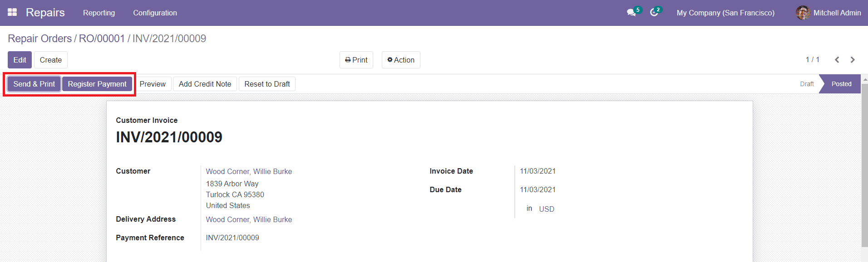Open the Configuration menu
868x262 pixels.
click(155, 13)
